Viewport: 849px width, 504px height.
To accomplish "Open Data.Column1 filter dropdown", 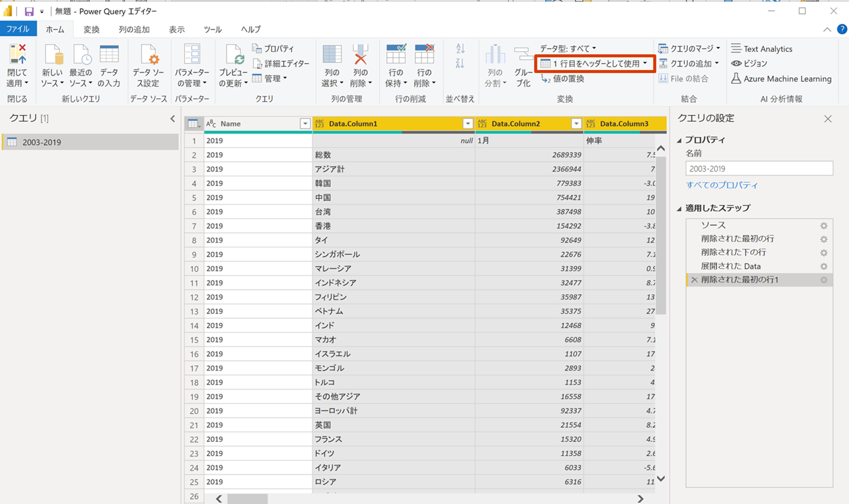I will [x=467, y=124].
